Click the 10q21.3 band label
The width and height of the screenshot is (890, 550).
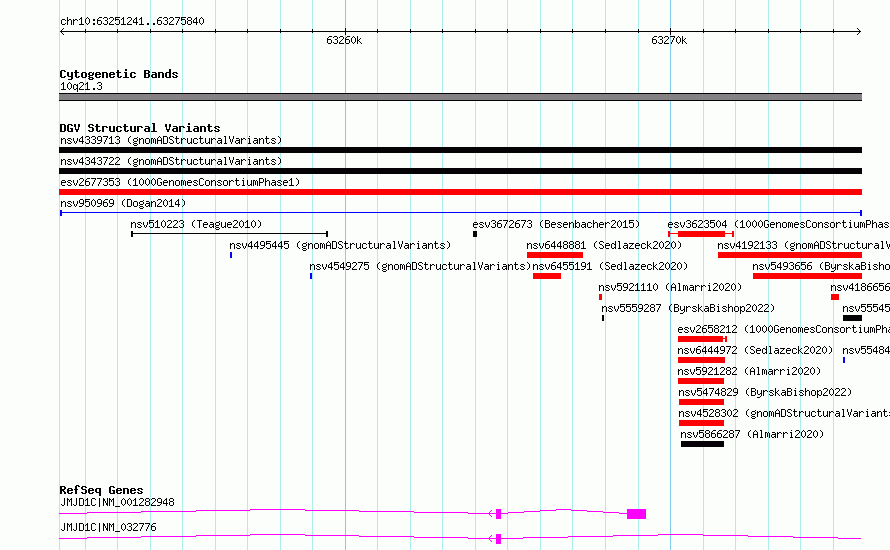pyautogui.click(x=81, y=86)
